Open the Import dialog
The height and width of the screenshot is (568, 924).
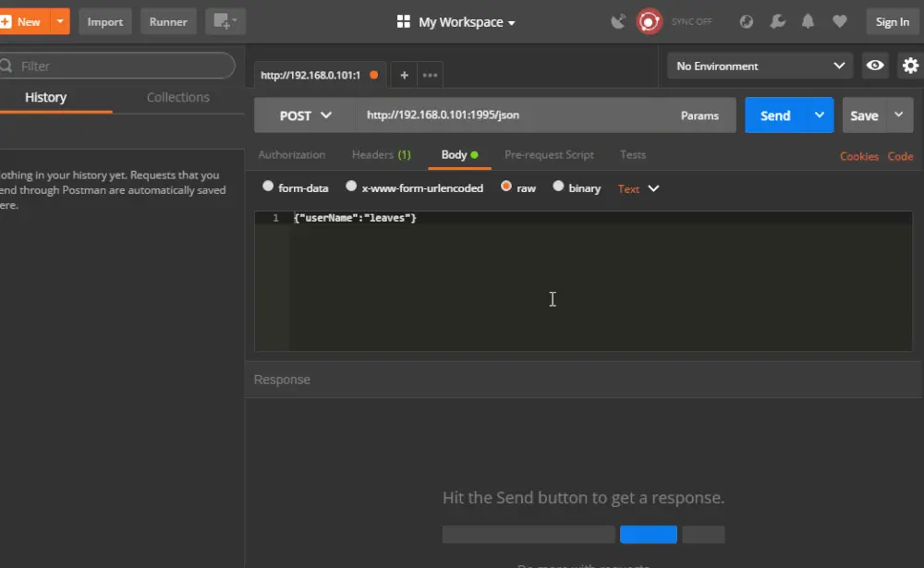[x=105, y=22]
